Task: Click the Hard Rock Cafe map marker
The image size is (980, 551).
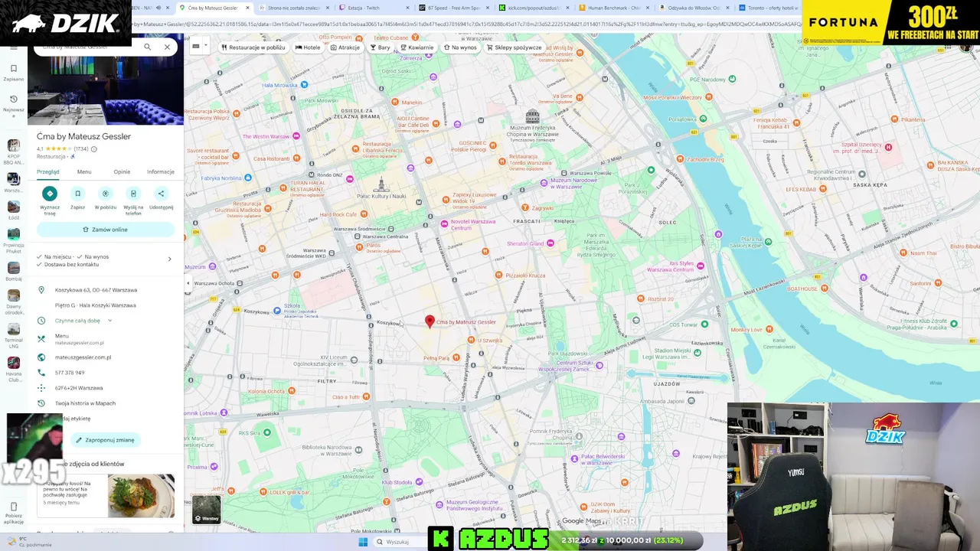Action: [364, 214]
